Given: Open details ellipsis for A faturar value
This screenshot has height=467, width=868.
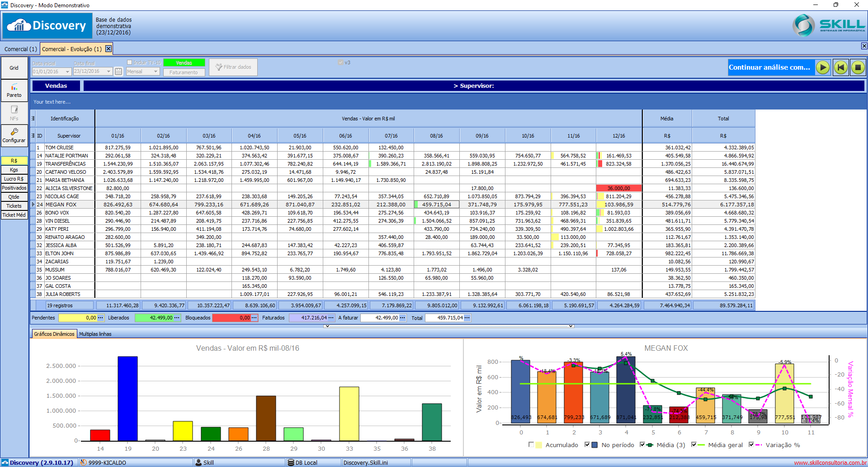Looking at the screenshot, I should pos(402,318).
